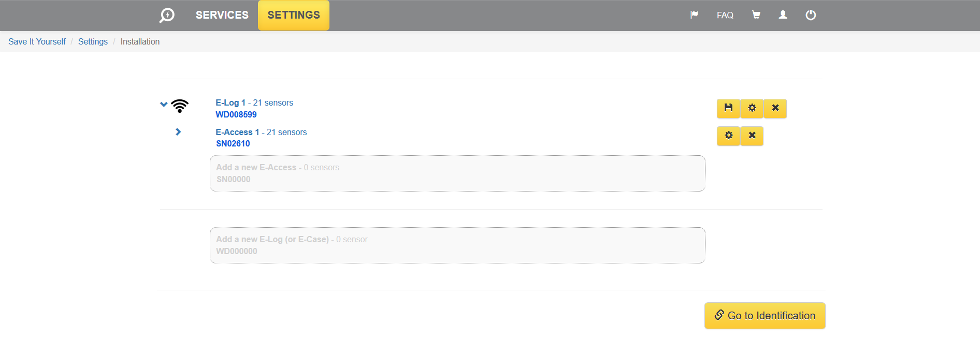Open the user account icon
980x354 pixels.
[x=783, y=15]
